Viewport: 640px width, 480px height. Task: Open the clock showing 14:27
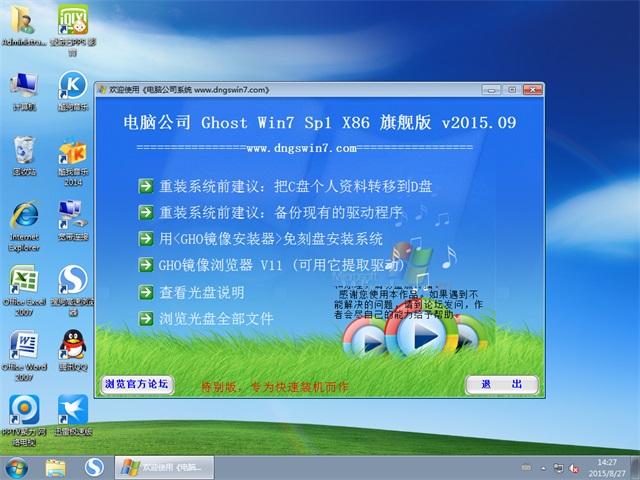tap(607, 468)
